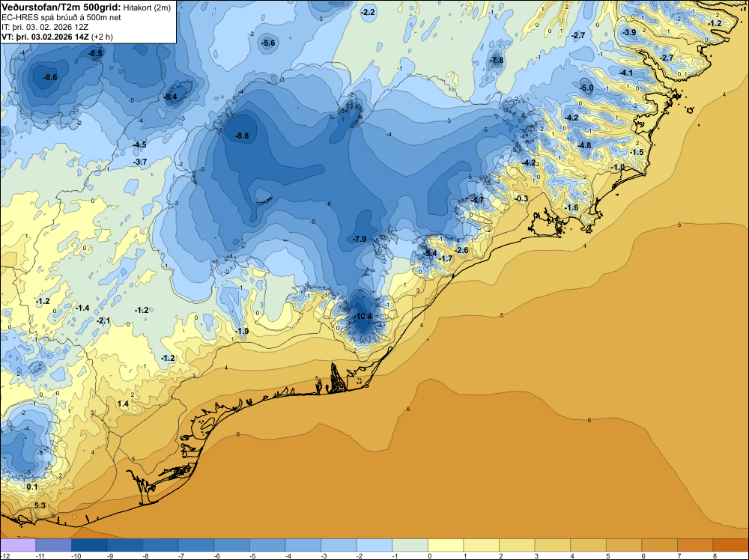Select the deep orange legend swatch starting at 8
The image size is (749, 560).
point(731,545)
